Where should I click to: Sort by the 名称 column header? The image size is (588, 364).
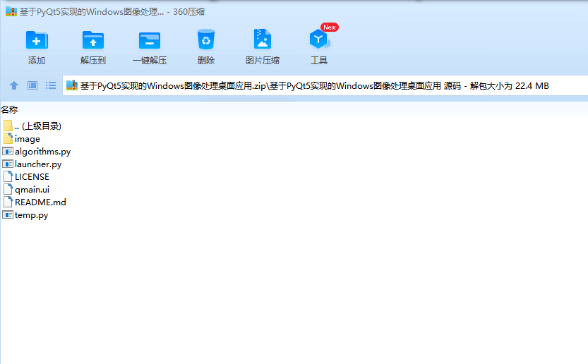click(9, 110)
